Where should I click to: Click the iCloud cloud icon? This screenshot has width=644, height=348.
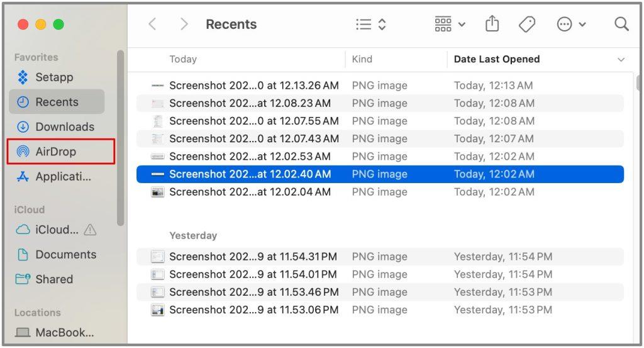(23, 230)
